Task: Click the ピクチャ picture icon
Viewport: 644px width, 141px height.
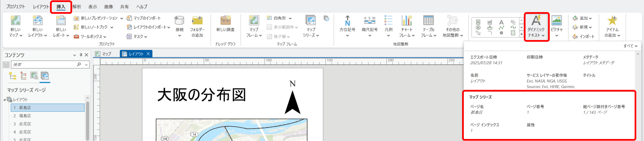Action: (556, 21)
